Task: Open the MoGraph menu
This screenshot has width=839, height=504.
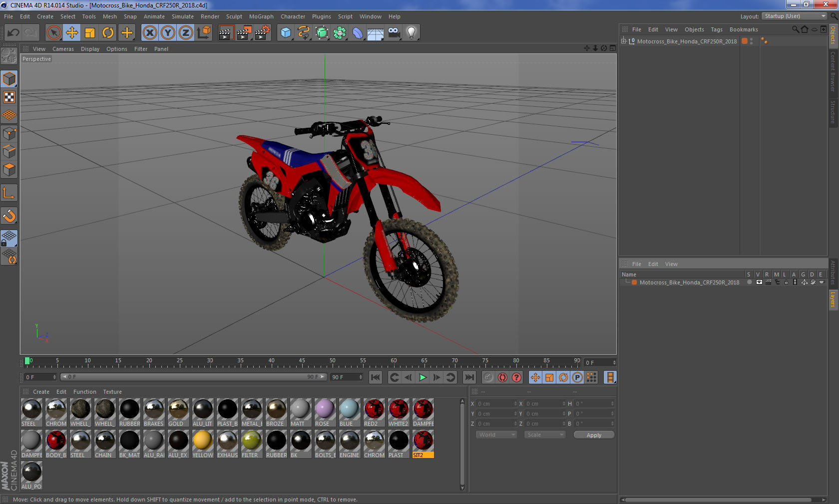Action: [261, 16]
